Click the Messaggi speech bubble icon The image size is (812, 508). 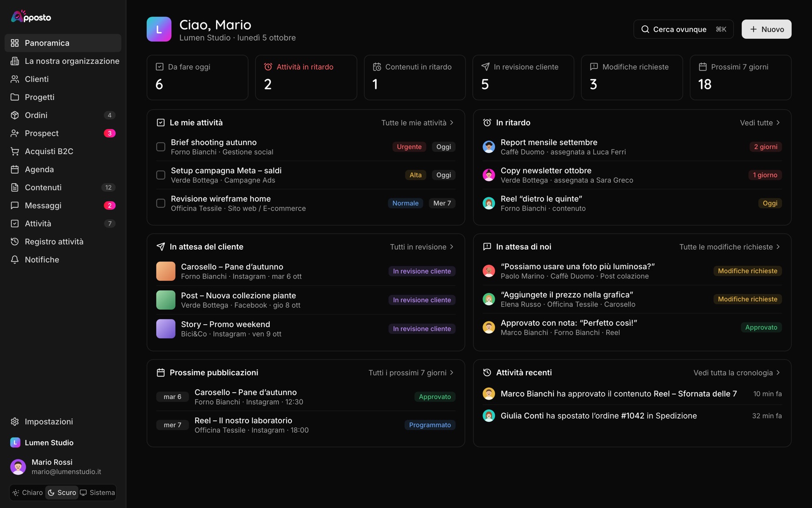point(15,205)
